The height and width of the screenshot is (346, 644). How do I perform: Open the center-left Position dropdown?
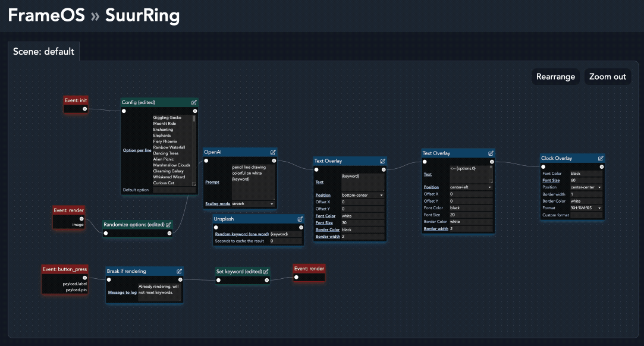tap(471, 187)
